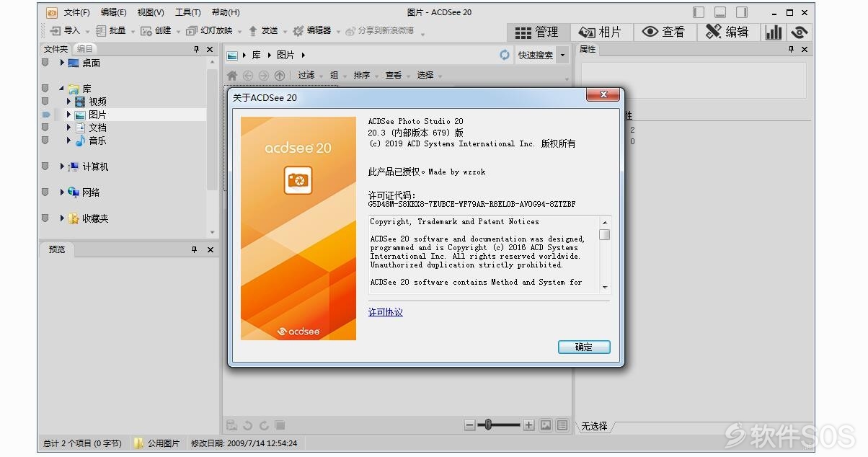The width and height of the screenshot is (868, 457).
Task: Click the Up one level arrow icon
Action: point(280,76)
